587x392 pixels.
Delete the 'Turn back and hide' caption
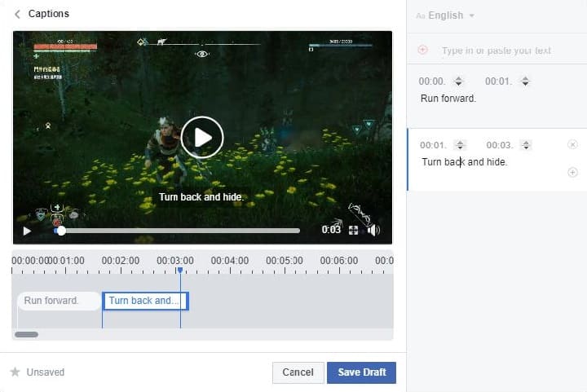pyautogui.click(x=572, y=145)
